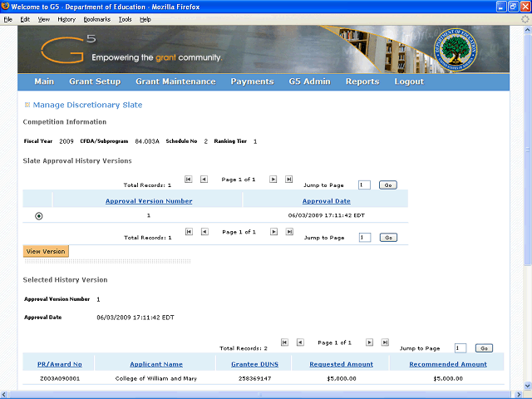Sort by Grantee DUNS column
The image size is (532, 399).
[255, 364]
